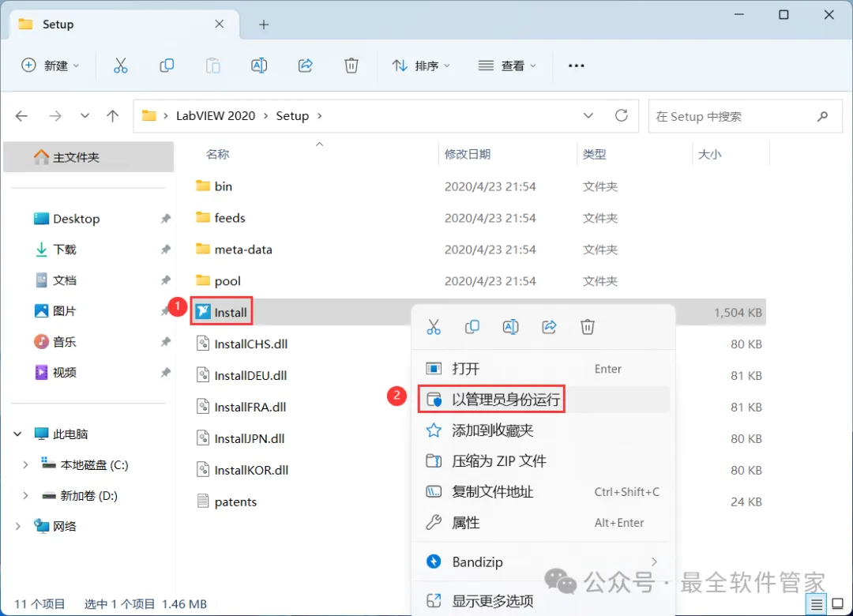Image resolution: width=853 pixels, height=616 pixels.
Task: Open the 排序 sort dropdown
Action: (x=421, y=66)
